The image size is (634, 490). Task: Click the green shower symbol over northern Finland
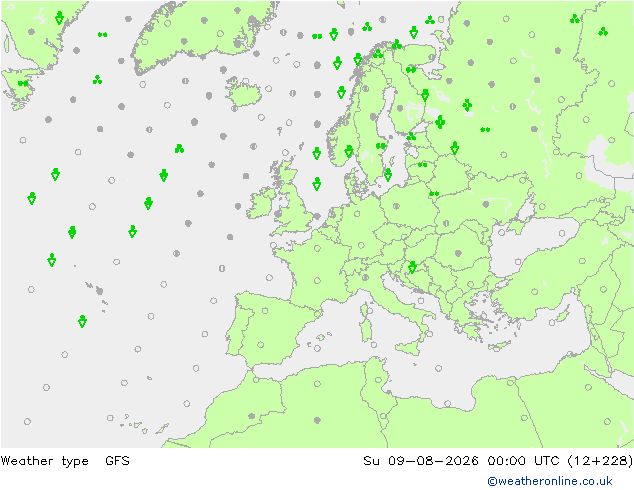pyautogui.click(x=425, y=95)
